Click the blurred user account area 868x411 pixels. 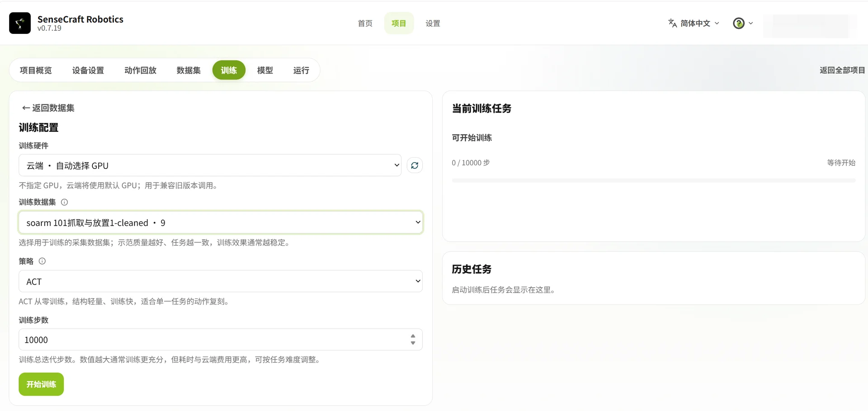(x=810, y=26)
